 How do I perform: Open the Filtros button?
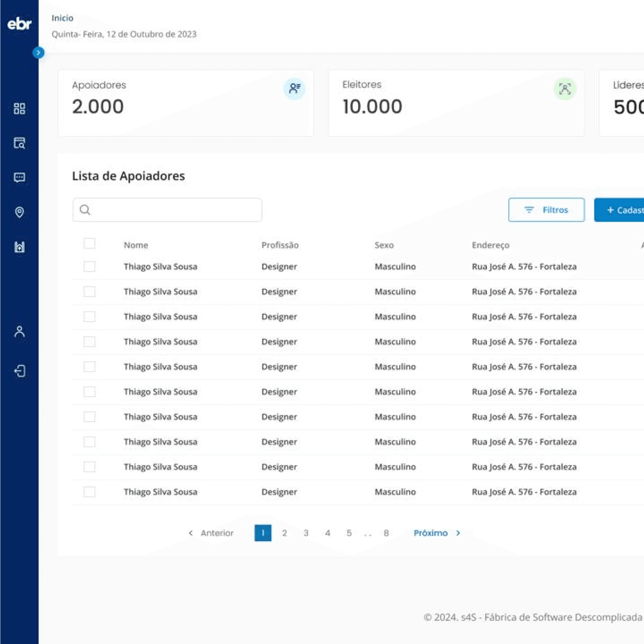(x=546, y=210)
